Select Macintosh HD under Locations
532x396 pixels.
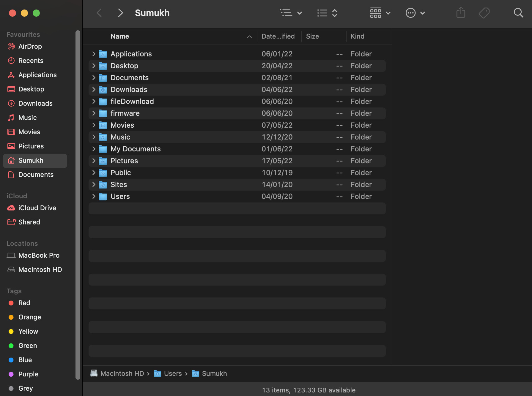click(40, 270)
